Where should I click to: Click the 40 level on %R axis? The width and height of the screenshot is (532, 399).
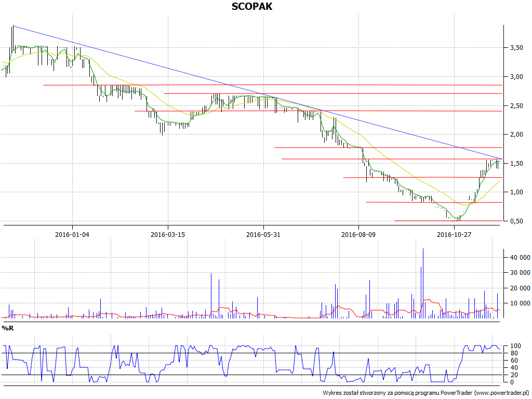tap(513, 368)
